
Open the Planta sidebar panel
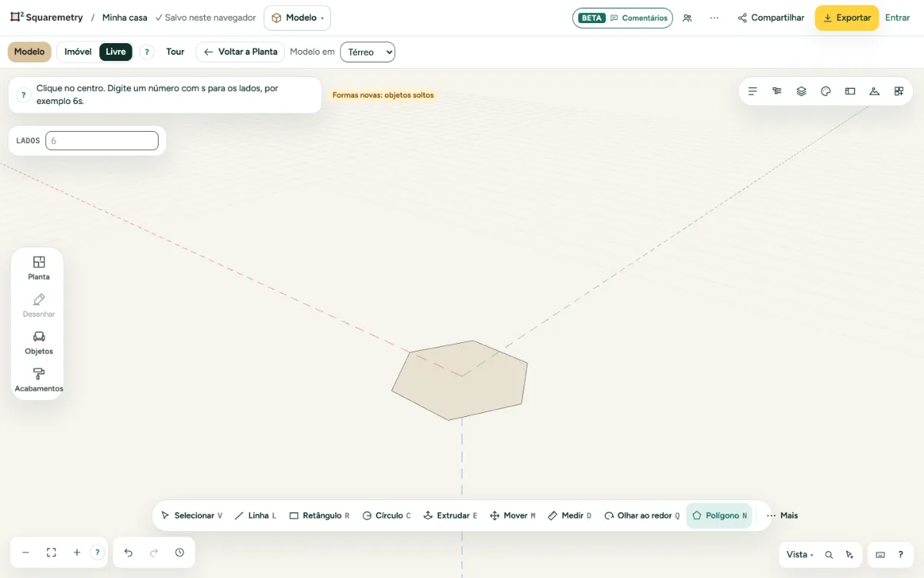coord(38,268)
